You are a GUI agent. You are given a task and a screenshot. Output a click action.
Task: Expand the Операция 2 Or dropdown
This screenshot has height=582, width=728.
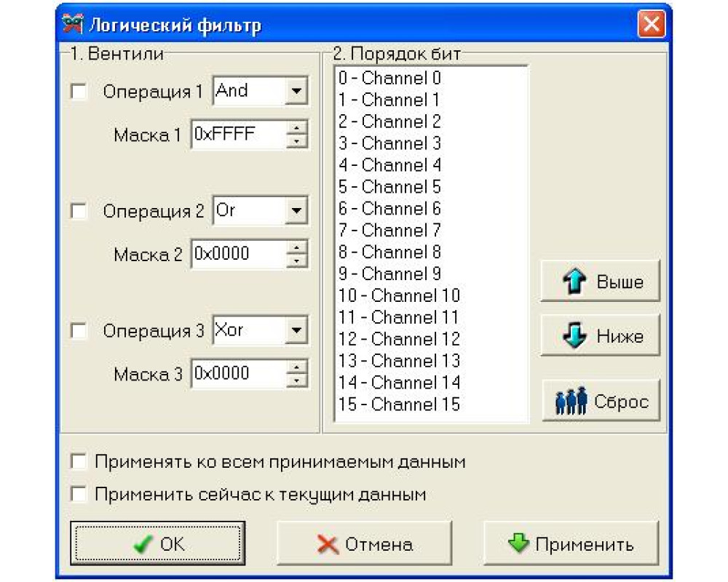pyautogui.click(x=296, y=212)
